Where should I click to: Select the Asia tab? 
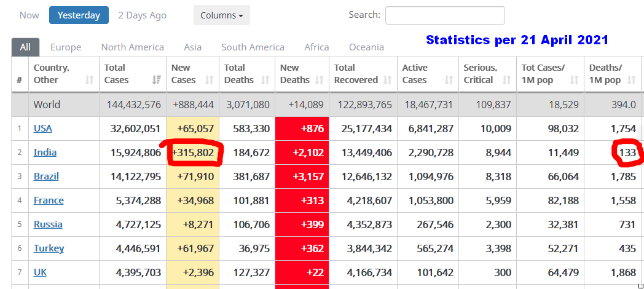tap(192, 47)
